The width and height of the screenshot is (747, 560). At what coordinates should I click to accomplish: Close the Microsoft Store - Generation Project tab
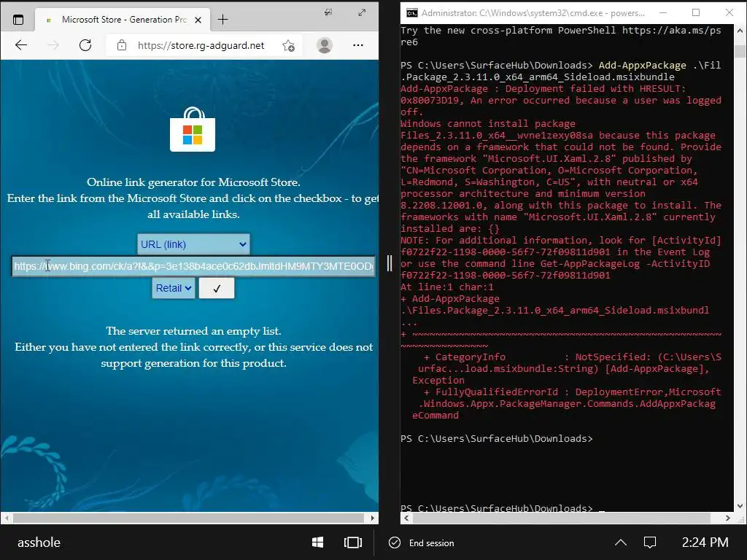point(198,20)
